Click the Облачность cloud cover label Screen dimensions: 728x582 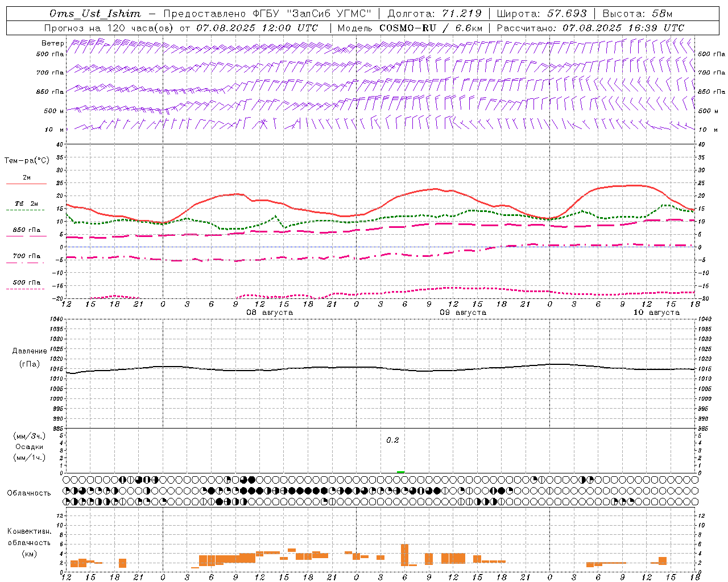(x=29, y=493)
